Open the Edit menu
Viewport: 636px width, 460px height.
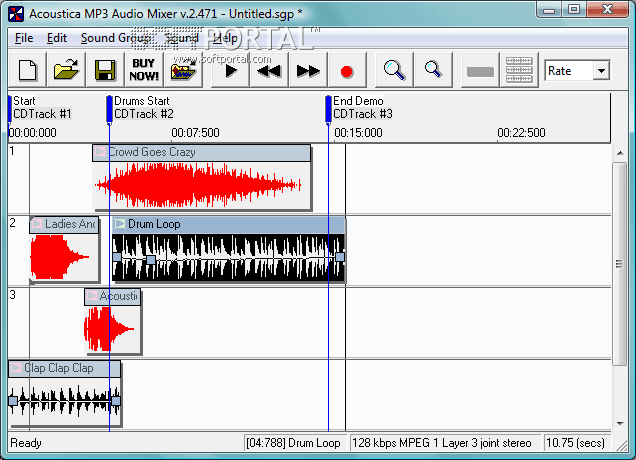57,38
